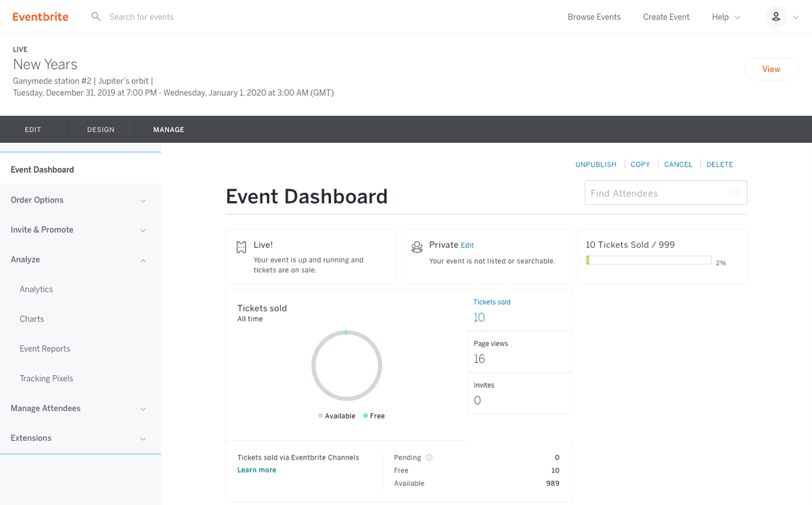This screenshot has height=505, width=812.
Task: Select the Tickets sold metric tile
Action: tap(520, 310)
